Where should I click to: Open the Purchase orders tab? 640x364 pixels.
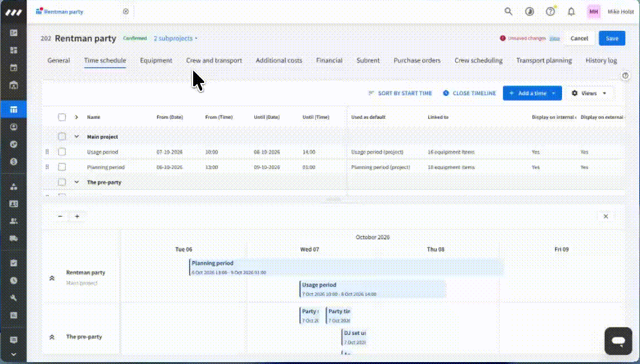417,60
